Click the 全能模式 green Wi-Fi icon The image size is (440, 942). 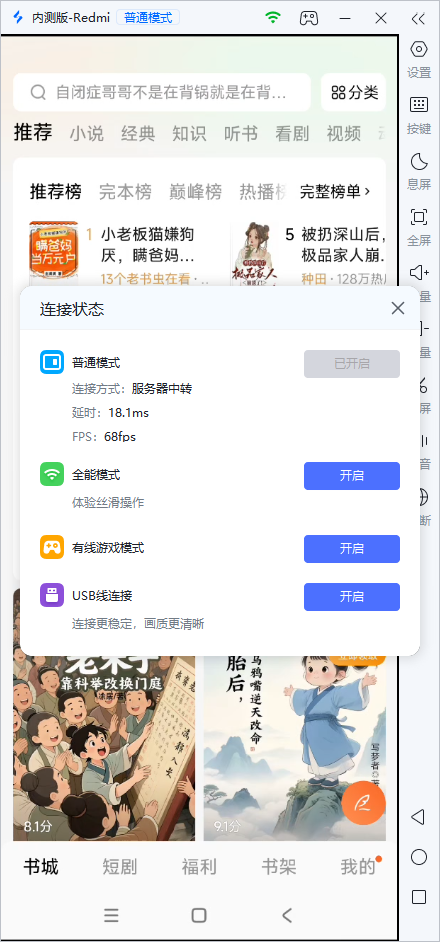52,475
